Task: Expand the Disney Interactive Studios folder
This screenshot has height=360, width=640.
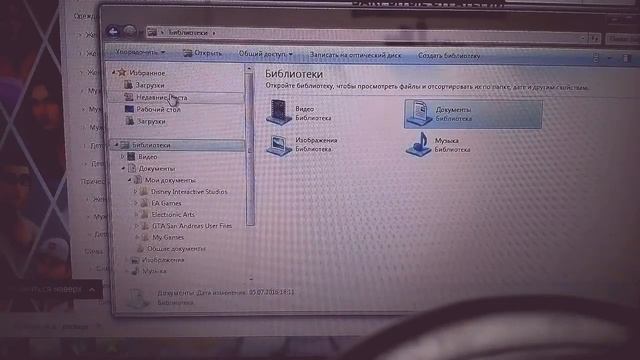Action: tap(136, 191)
